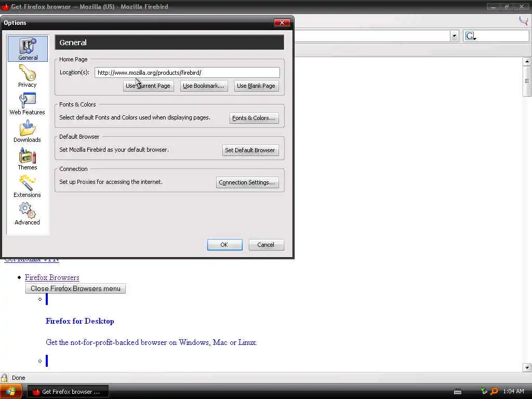The height and width of the screenshot is (399, 532).
Task: Confirm options with OK
Action: click(x=224, y=245)
